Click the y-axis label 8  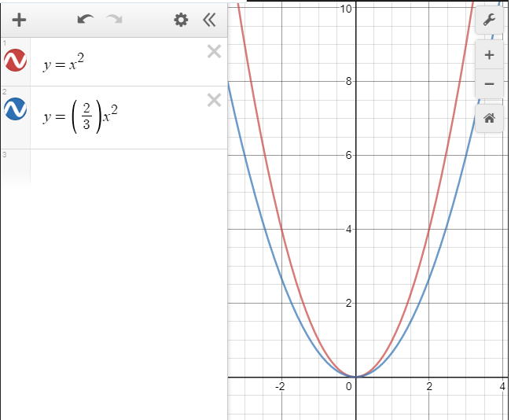(349, 81)
